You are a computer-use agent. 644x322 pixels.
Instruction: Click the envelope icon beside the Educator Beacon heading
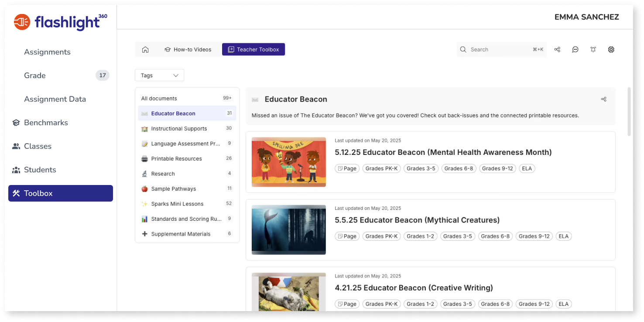click(x=255, y=100)
